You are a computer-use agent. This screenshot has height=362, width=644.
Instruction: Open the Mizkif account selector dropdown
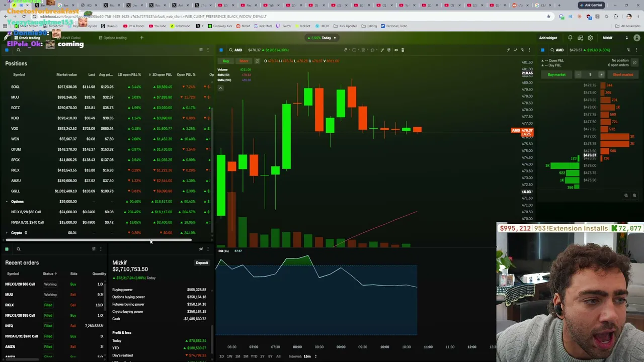pyautogui.click(x=615, y=38)
